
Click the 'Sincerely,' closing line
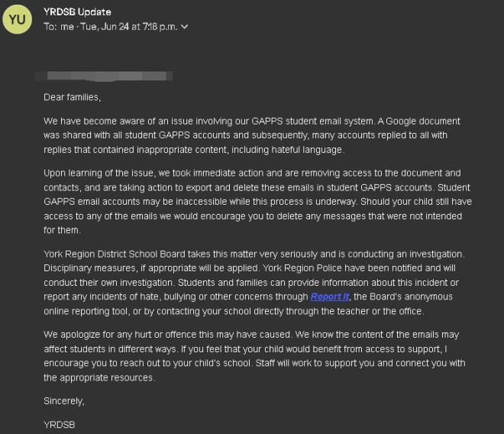click(64, 400)
